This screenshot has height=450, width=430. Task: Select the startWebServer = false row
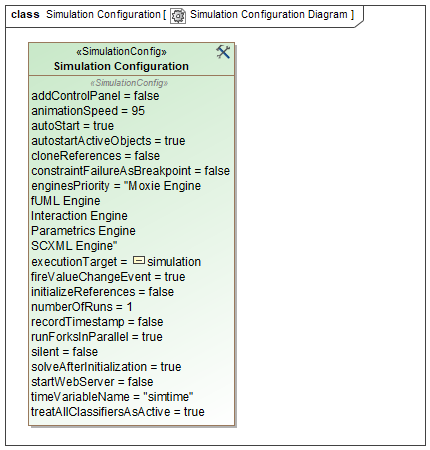(x=92, y=382)
